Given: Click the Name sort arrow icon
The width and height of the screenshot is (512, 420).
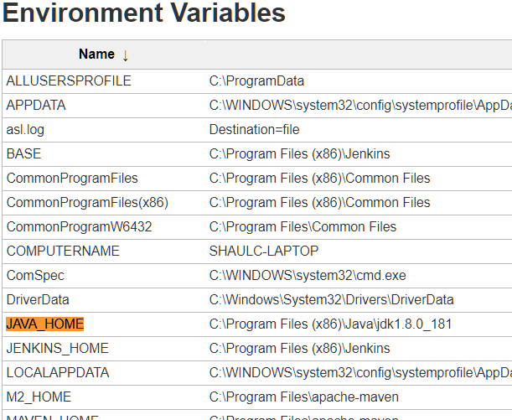Looking at the screenshot, I should pyautogui.click(x=126, y=55).
